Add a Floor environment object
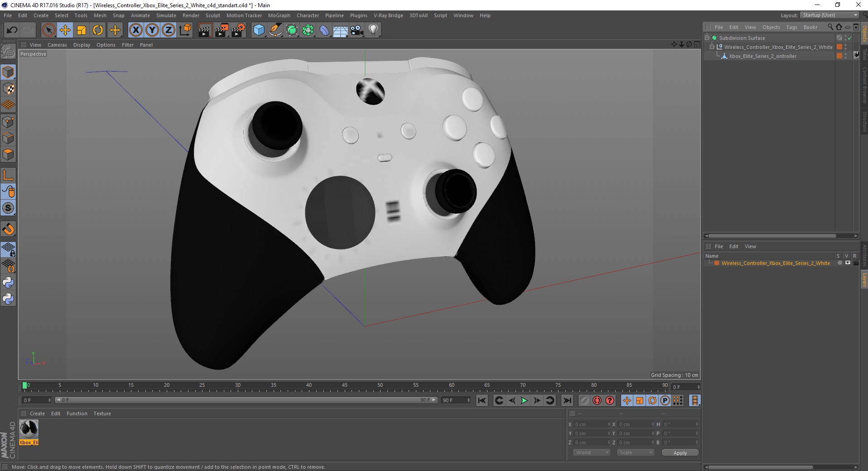The height and width of the screenshot is (471, 868). point(341,30)
